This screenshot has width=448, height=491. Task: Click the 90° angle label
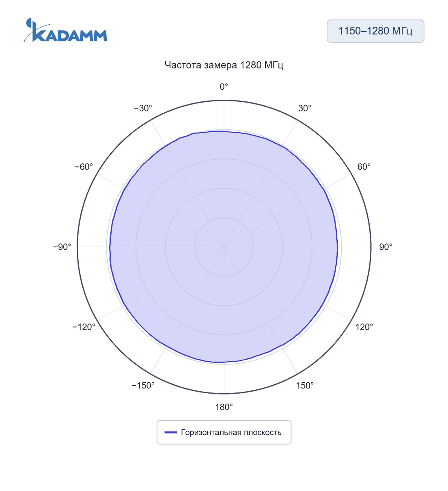click(386, 247)
